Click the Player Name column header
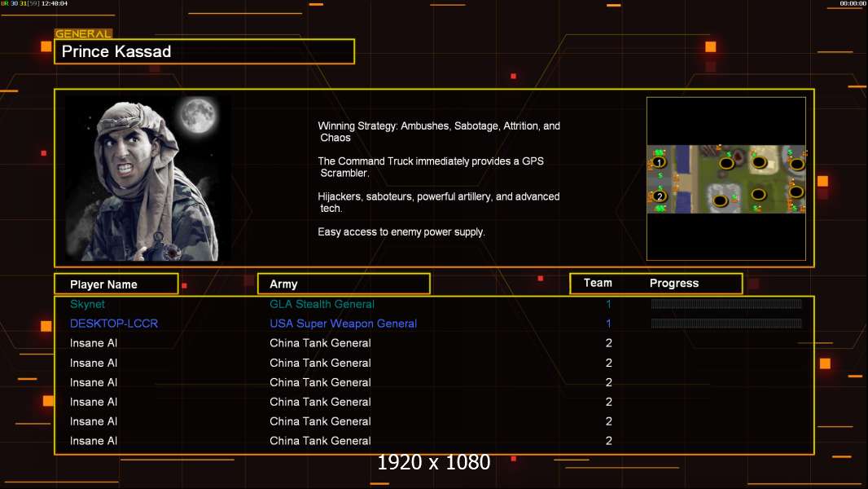 pyautogui.click(x=116, y=284)
